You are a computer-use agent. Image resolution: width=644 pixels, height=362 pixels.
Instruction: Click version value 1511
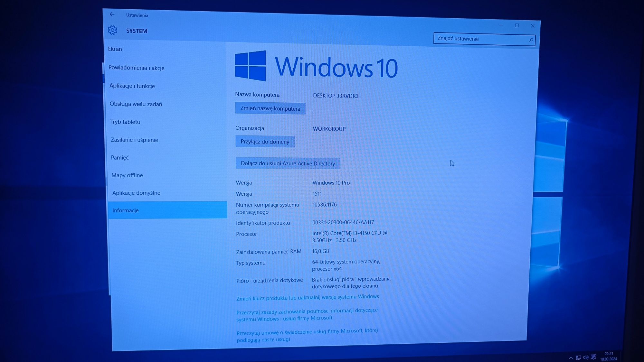pos(317,194)
